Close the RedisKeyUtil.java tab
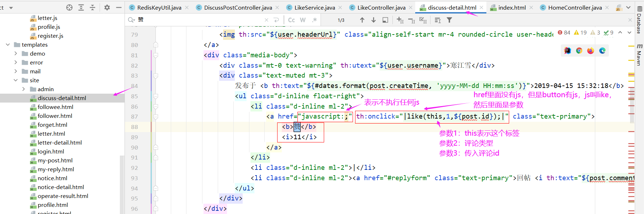 point(187,7)
